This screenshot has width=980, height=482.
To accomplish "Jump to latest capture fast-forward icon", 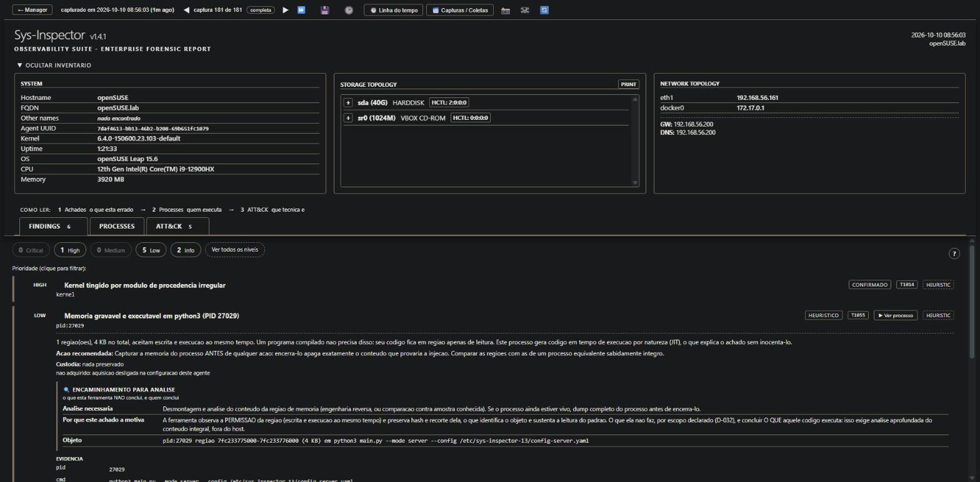I will tap(301, 10).
